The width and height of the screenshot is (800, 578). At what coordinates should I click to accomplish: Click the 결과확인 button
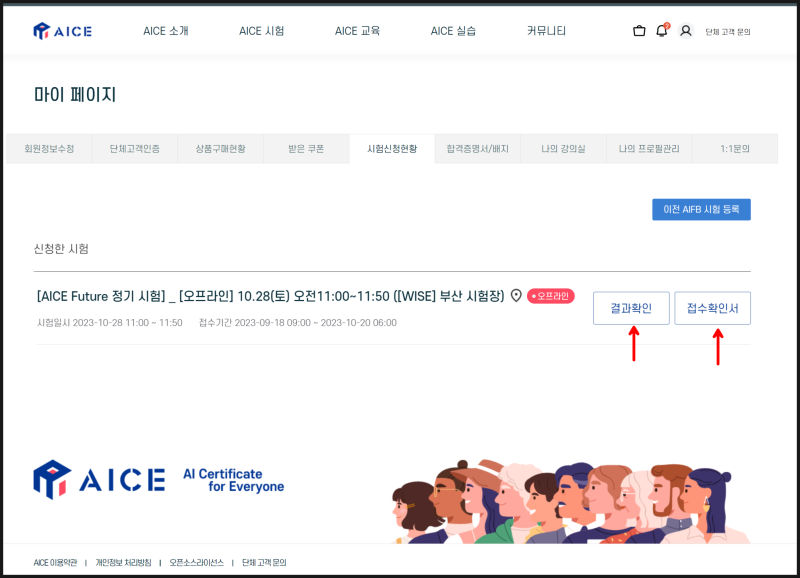click(632, 308)
